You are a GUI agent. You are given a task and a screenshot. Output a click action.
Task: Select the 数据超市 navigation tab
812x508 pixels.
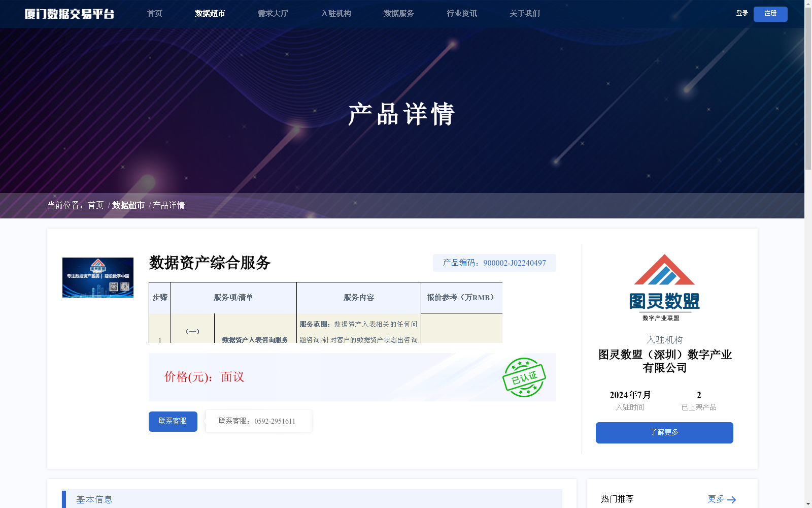tap(210, 14)
